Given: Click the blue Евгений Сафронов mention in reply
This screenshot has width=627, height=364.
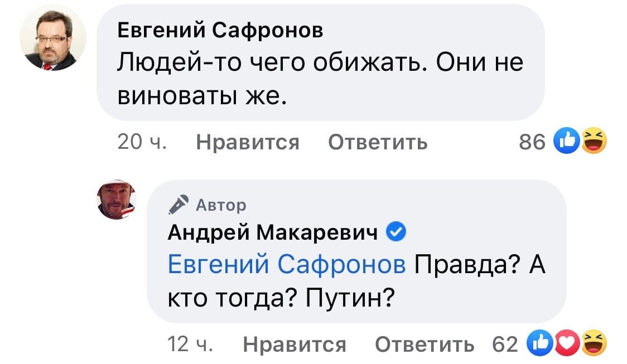Looking at the screenshot, I should point(287,265).
